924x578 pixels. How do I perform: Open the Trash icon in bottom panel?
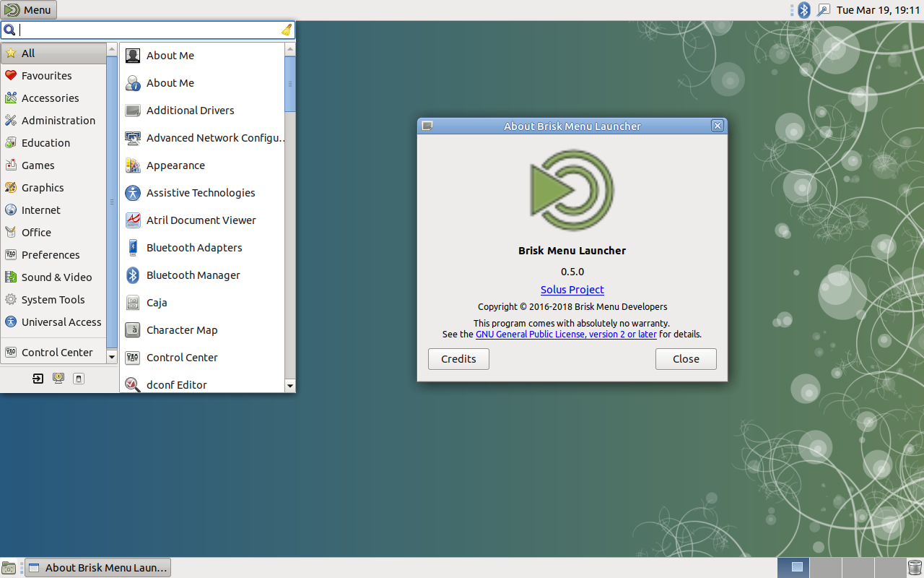[x=915, y=568]
